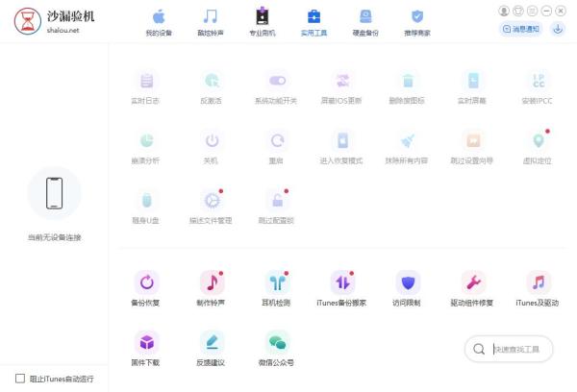Open 崩溃分析 pie chart tool

(x=146, y=148)
